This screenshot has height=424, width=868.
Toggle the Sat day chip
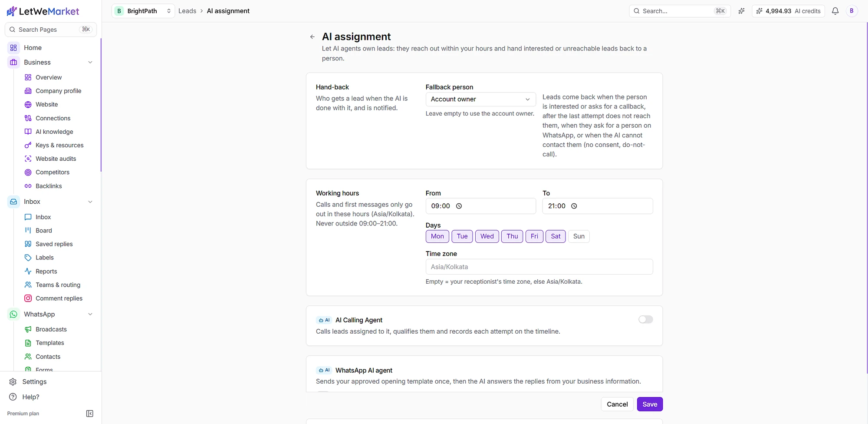[556, 236]
